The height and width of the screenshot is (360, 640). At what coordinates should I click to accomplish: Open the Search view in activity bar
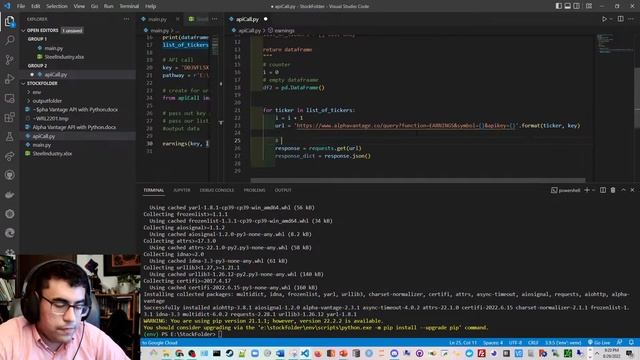click(9, 40)
